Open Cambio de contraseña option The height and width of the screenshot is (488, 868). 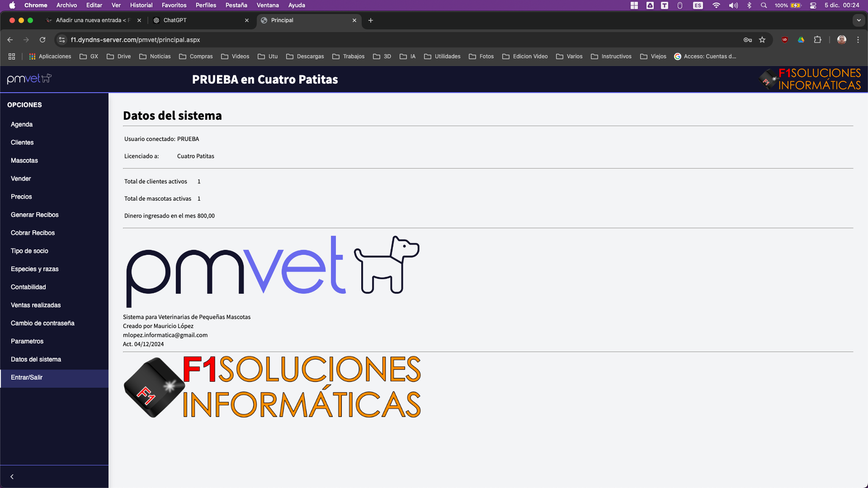(x=42, y=323)
